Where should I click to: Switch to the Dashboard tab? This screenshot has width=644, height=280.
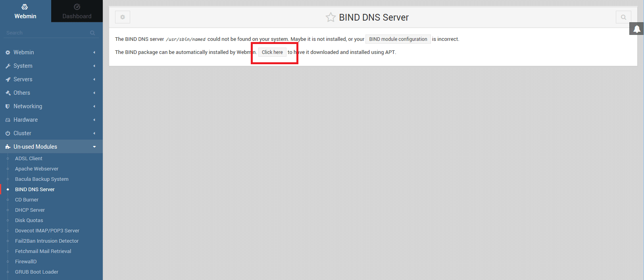pyautogui.click(x=77, y=11)
